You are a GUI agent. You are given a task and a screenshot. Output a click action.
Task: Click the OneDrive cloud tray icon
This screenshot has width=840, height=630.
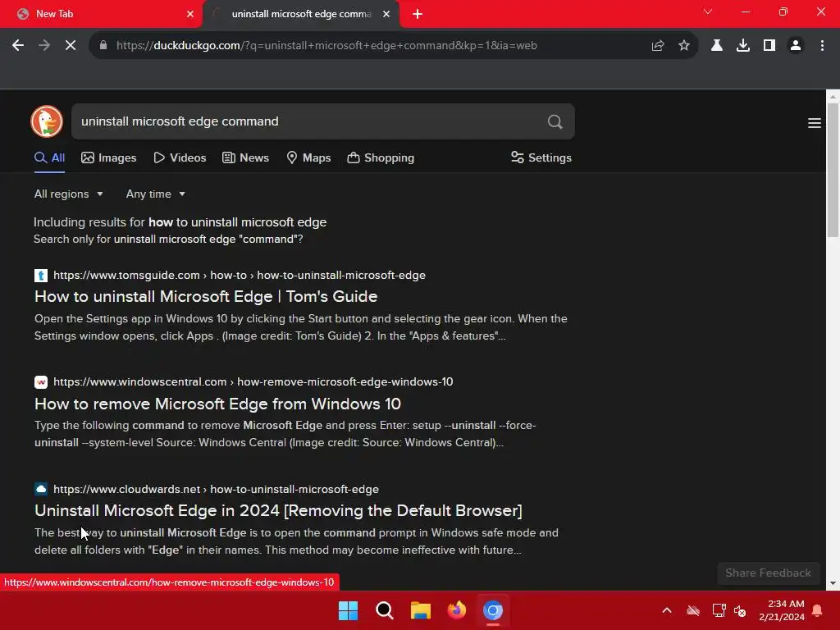pos(693,610)
